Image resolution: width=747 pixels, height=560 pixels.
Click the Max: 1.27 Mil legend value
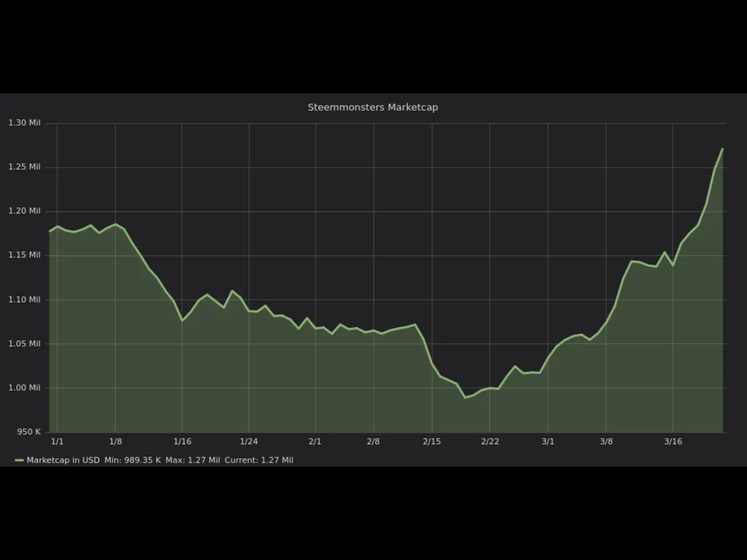pos(193,460)
